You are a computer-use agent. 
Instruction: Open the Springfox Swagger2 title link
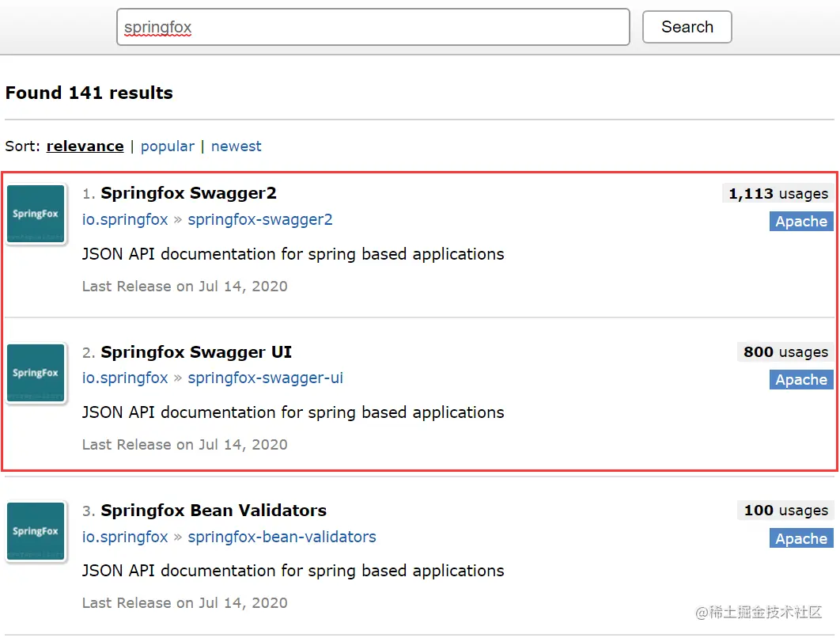188,193
